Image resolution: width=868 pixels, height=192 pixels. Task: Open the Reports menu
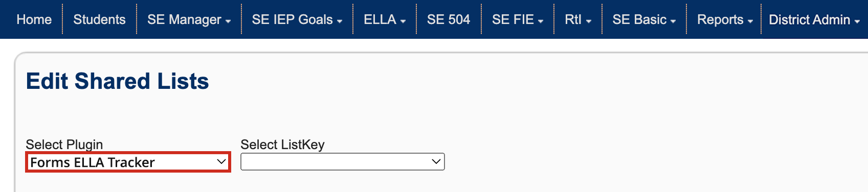724,19
